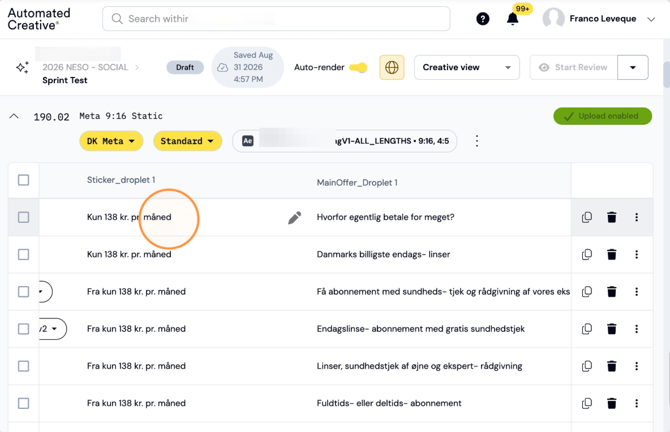Open the Creative view dropdown

pyautogui.click(x=467, y=67)
